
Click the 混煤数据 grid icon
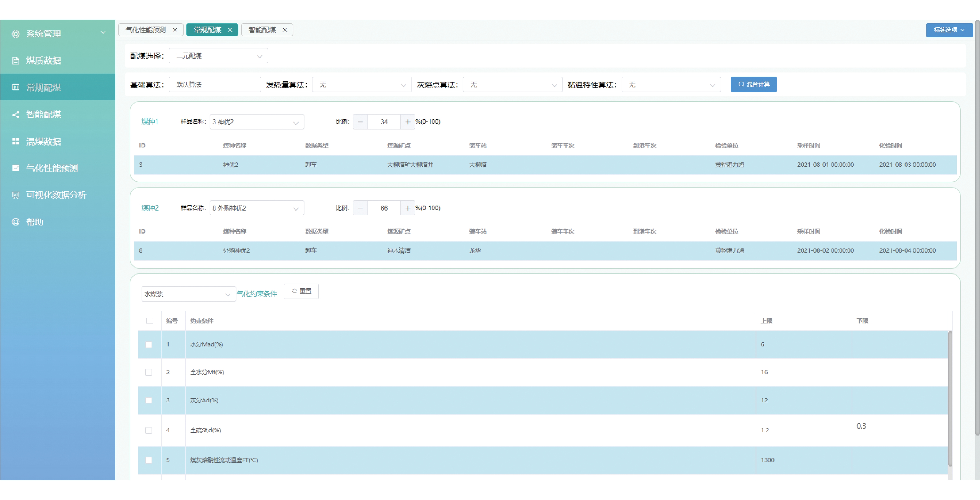(x=15, y=141)
